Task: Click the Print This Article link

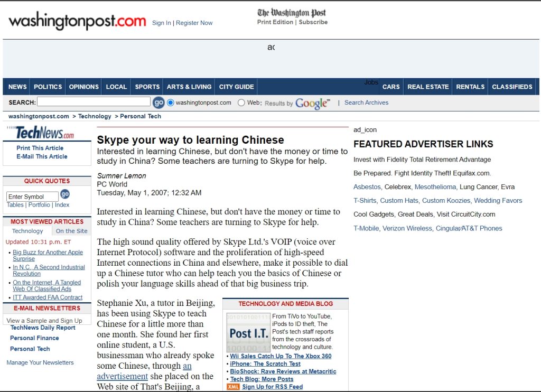Action: [x=40, y=148]
